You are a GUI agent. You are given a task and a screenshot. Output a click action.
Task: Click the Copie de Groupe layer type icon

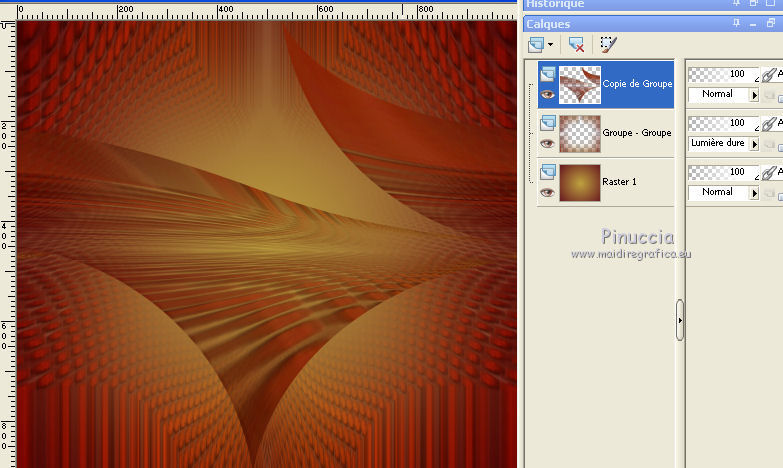pos(548,74)
